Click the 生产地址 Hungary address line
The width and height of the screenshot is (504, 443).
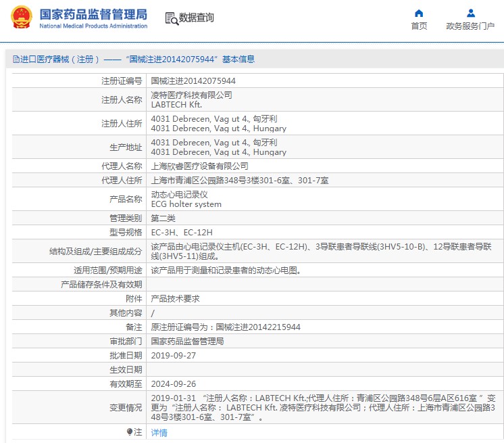[x=219, y=152]
